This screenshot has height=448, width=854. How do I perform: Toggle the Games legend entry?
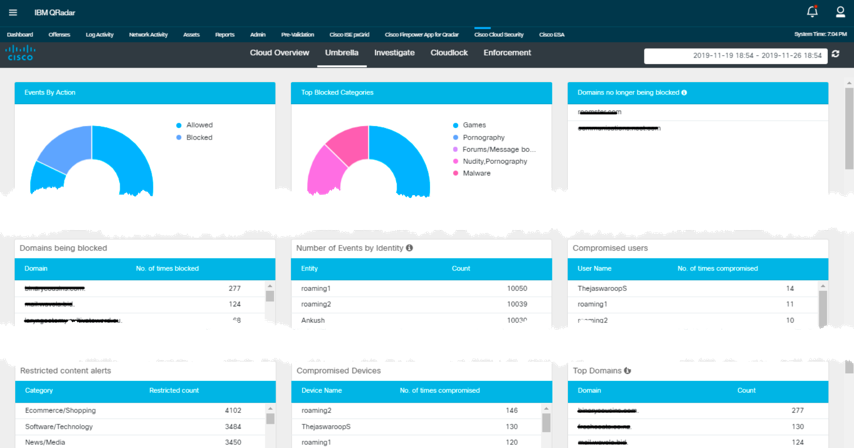pyautogui.click(x=473, y=125)
